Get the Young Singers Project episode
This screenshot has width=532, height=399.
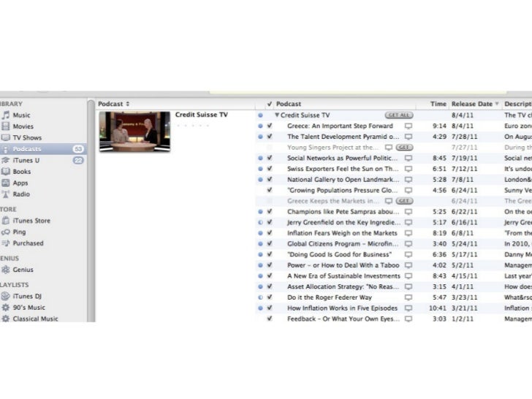[x=404, y=148]
